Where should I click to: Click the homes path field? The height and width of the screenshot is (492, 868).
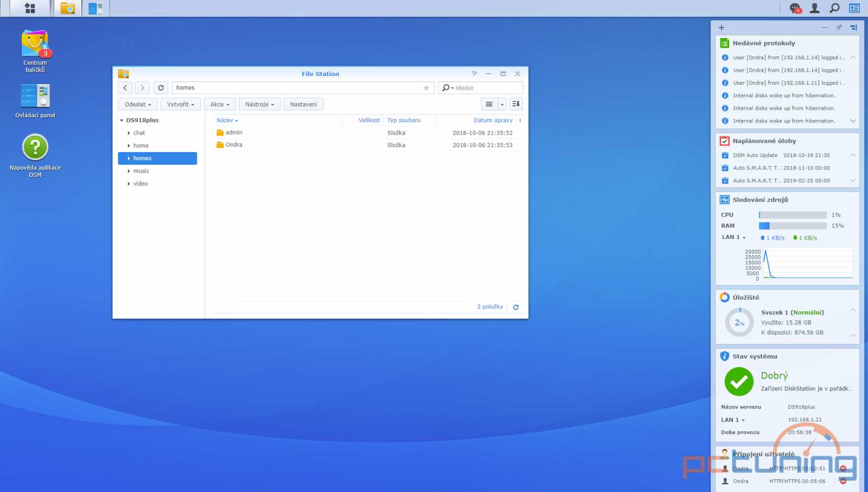pyautogui.click(x=303, y=88)
